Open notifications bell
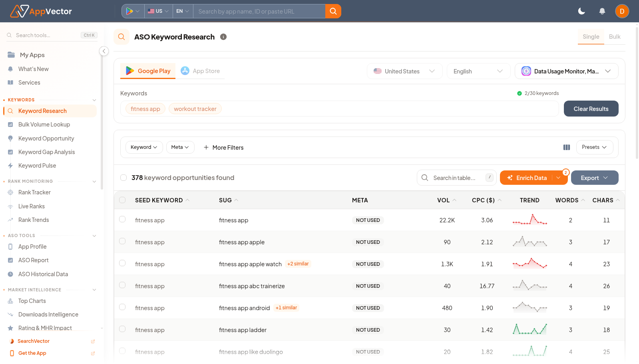Image resolution: width=639 pixels, height=364 pixels. tap(602, 11)
